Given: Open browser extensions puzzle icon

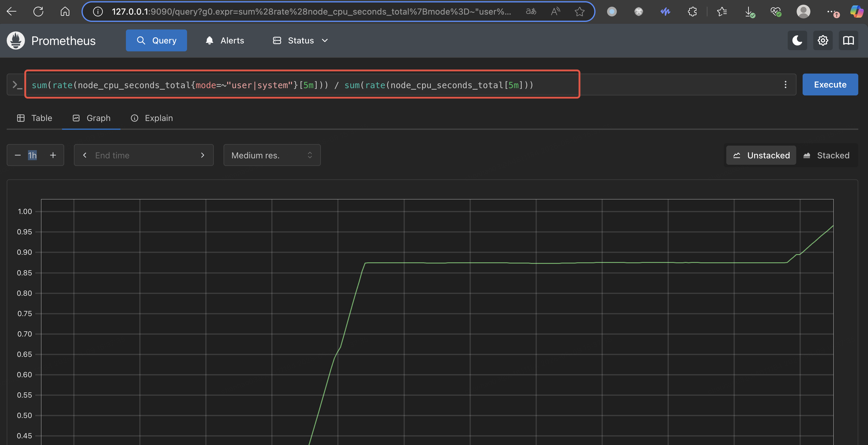Looking at the screenshot, I should (x=692, y=12).
